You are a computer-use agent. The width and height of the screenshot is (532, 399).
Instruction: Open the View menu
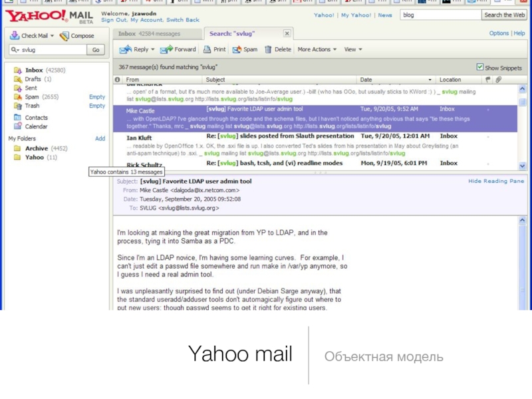(353, 49)
